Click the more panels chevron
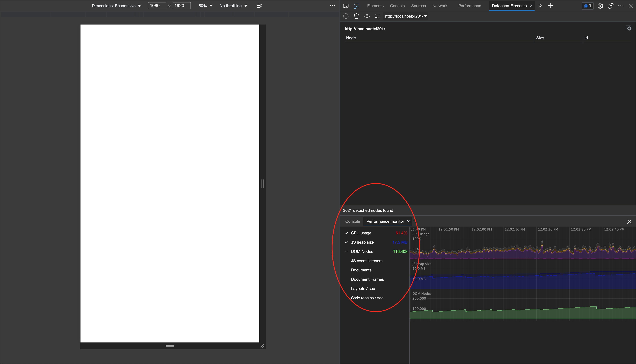Image resolution: width=636 pixels, height=364 pixels. pos(540,5)
